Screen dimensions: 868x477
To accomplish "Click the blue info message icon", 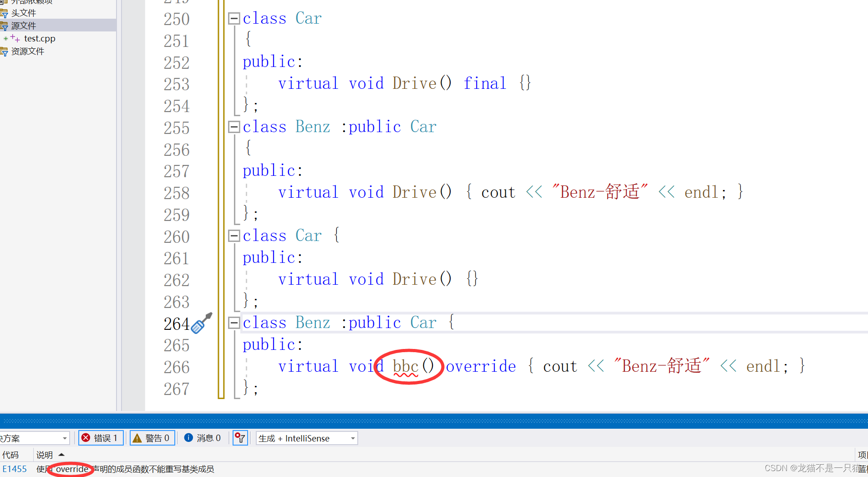I will 188,437.
